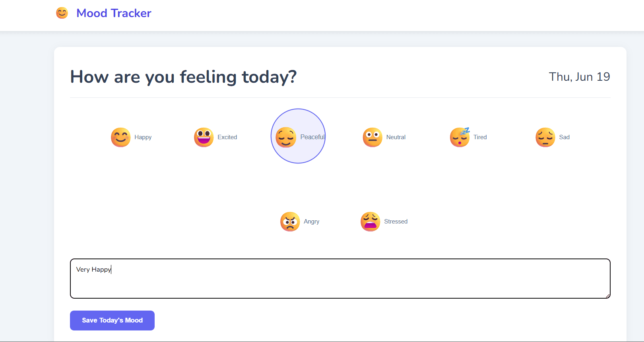Select the Angry mood emoji

290,222
